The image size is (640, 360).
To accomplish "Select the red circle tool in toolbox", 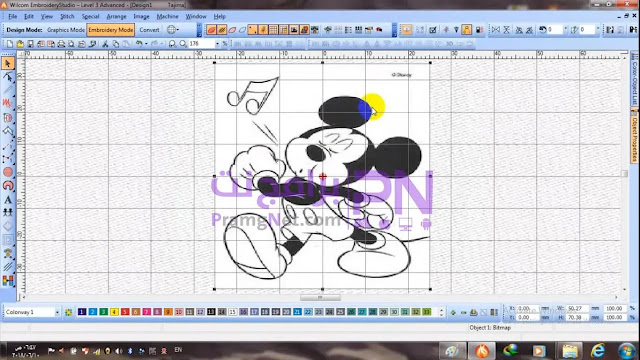I will point(8,172).
